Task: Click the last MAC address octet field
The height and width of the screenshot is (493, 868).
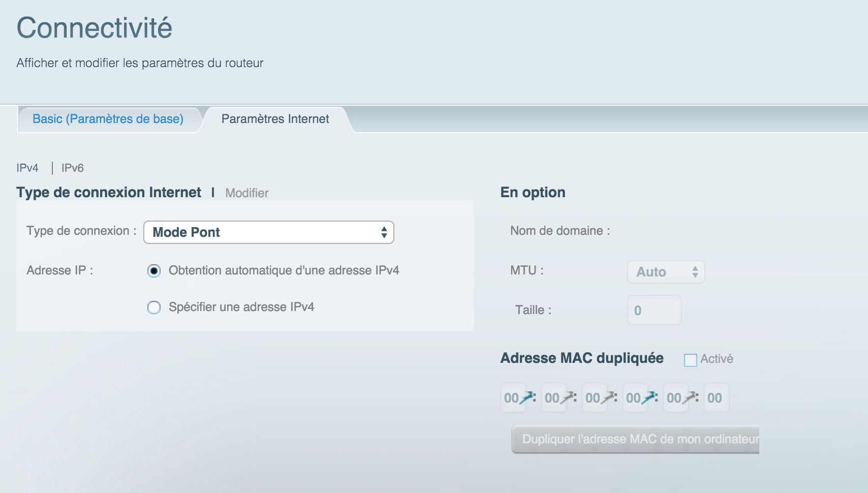Action: pyautogui.click(x=717, y=397)
